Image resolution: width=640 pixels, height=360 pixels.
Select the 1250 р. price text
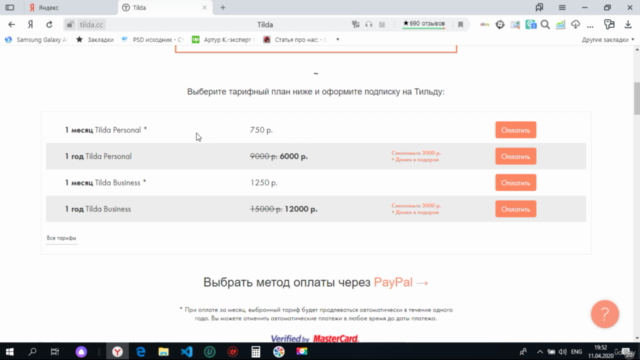pyautogui.click(x=264, y=182)
